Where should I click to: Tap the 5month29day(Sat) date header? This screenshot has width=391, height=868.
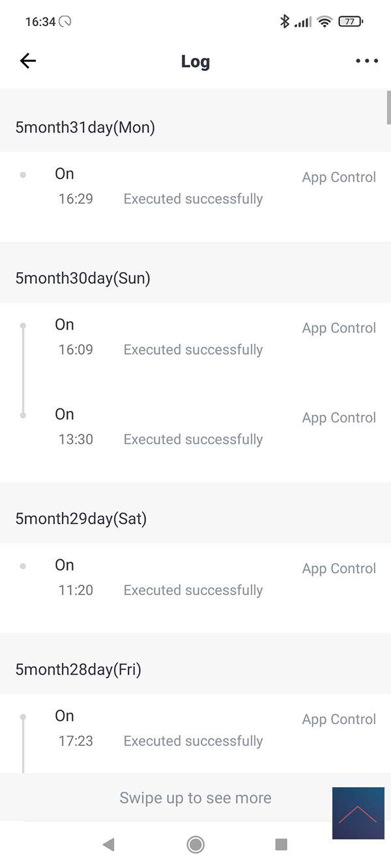(x=81, y=518)
